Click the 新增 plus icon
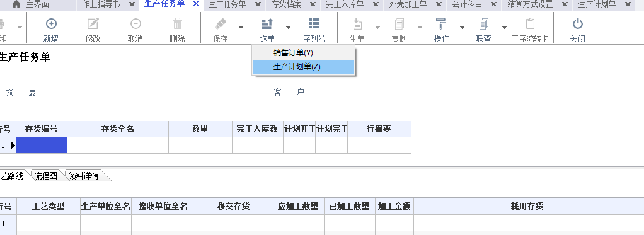Screen dimensions: 644x235 point(51,24)
